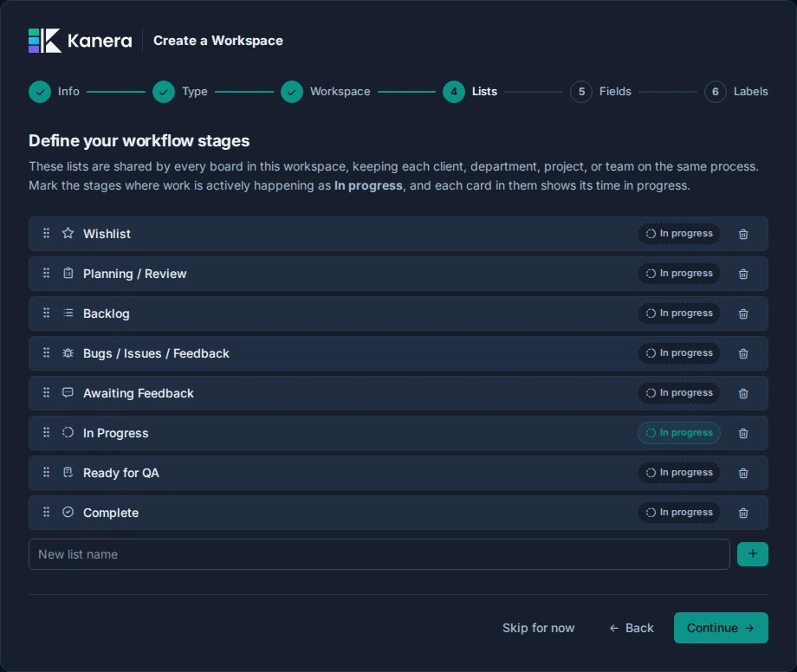
Task: Trash the Bugs / Issues / Feedback list
Action: [743, 353]
